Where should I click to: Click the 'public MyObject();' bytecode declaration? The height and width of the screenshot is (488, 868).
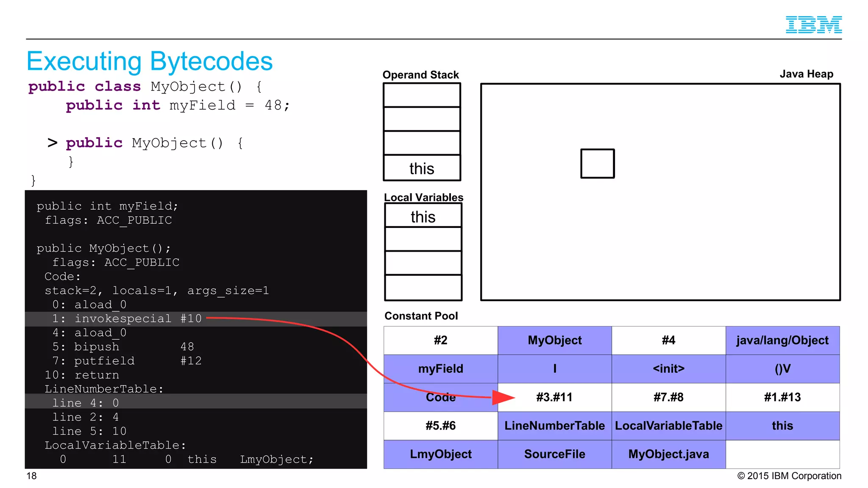pyautogui.click(x=104, y=248)
